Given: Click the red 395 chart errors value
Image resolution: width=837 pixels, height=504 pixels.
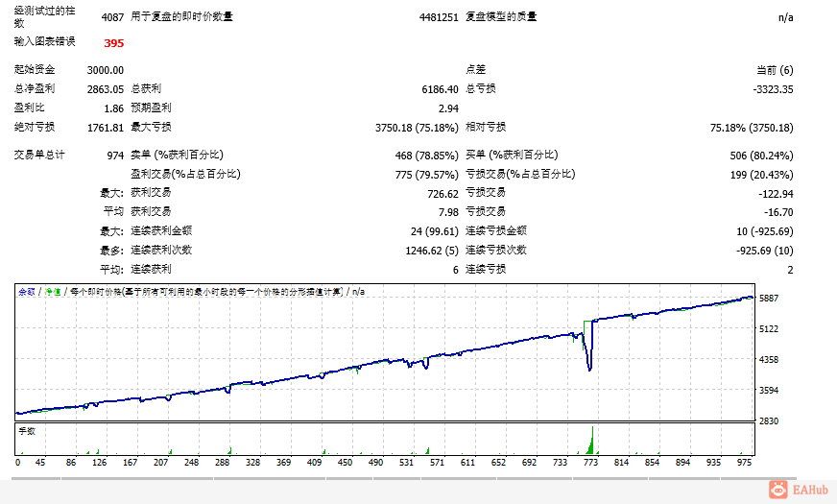Looking at the screenshot, I should pos(113,43).
